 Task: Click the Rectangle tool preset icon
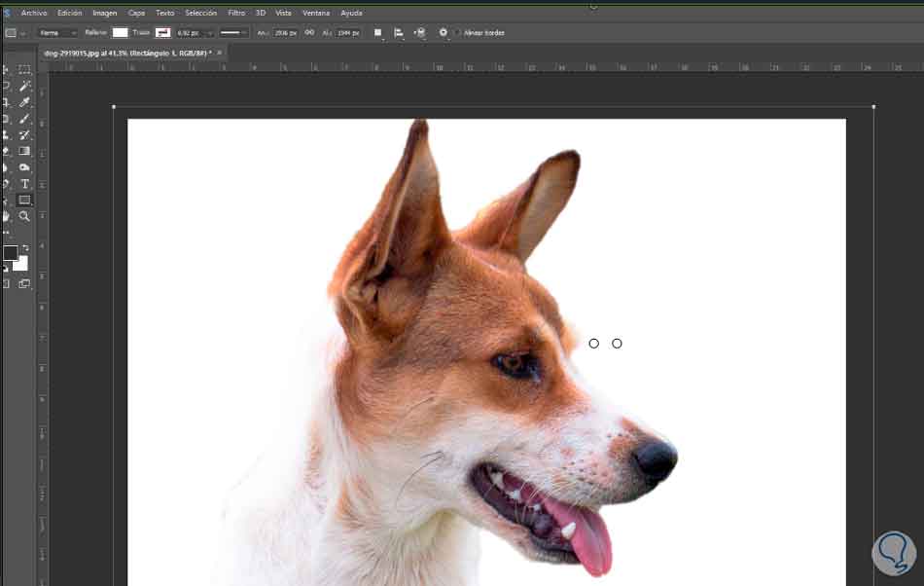(x=11, y=33)
